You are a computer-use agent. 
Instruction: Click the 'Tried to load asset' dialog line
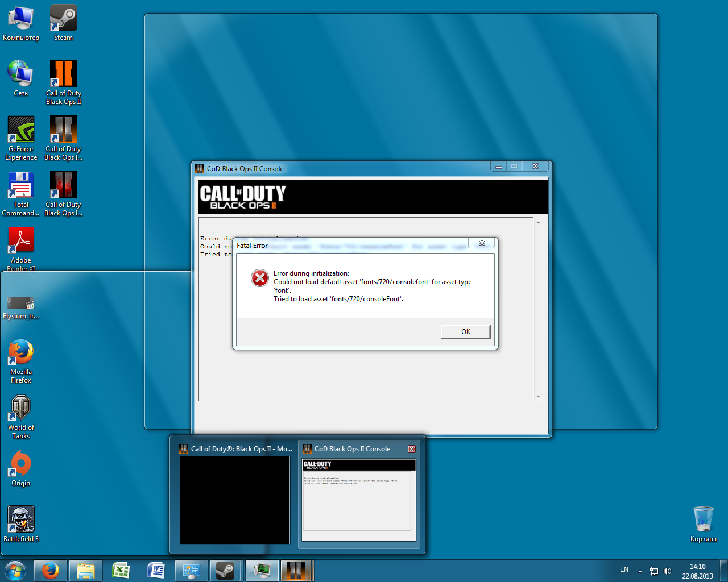[x=338, y=299]
